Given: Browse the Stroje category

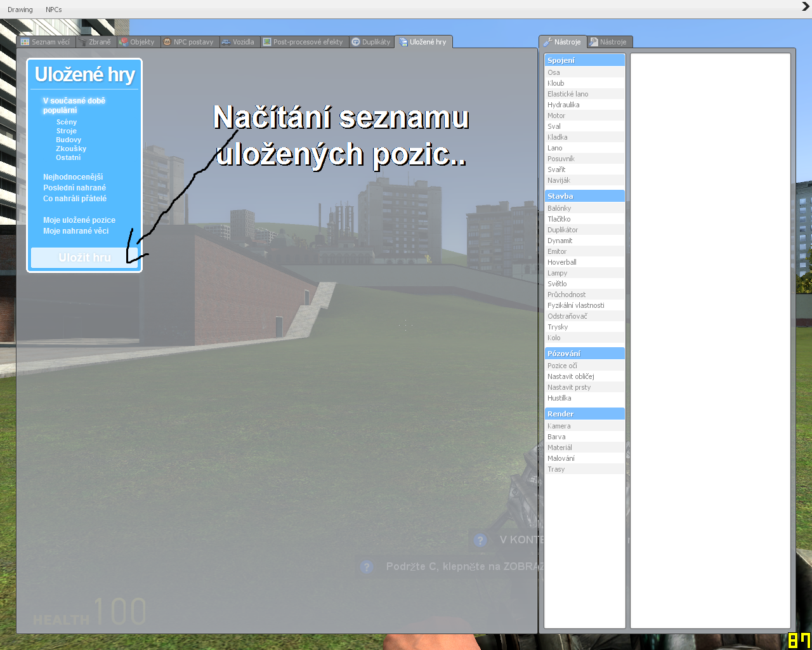Looking at the screenshot, I should (x=67, y=131).
